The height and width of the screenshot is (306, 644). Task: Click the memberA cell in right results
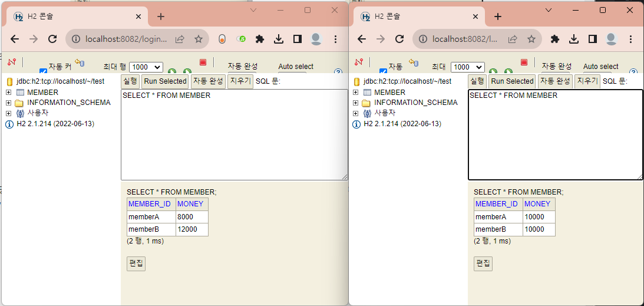click(498, 217)
